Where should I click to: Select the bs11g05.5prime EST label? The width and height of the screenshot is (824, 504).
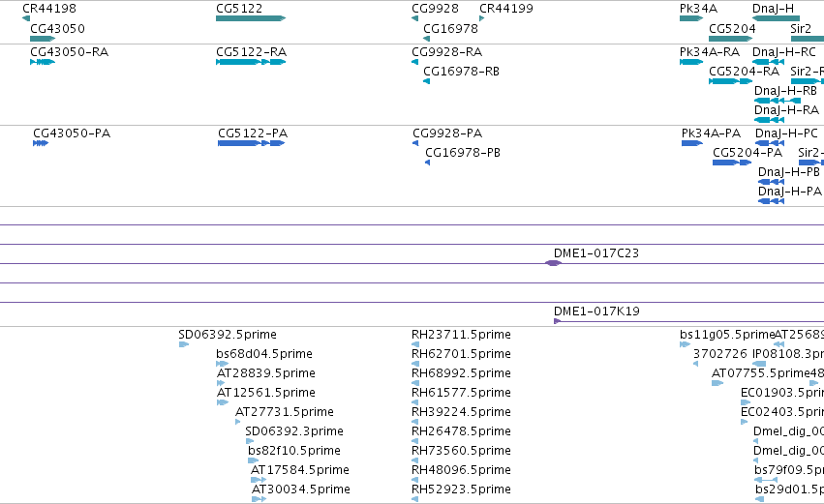(x=727, y=335)
